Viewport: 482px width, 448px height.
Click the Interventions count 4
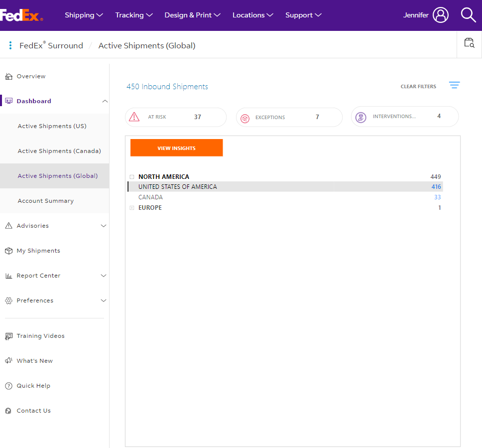click(x=439, y=116)
